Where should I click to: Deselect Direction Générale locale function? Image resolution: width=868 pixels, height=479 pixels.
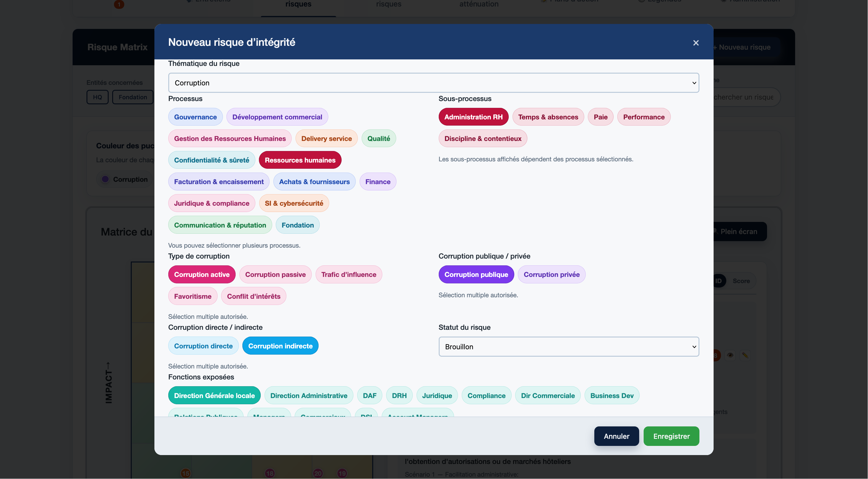[214, 395]
